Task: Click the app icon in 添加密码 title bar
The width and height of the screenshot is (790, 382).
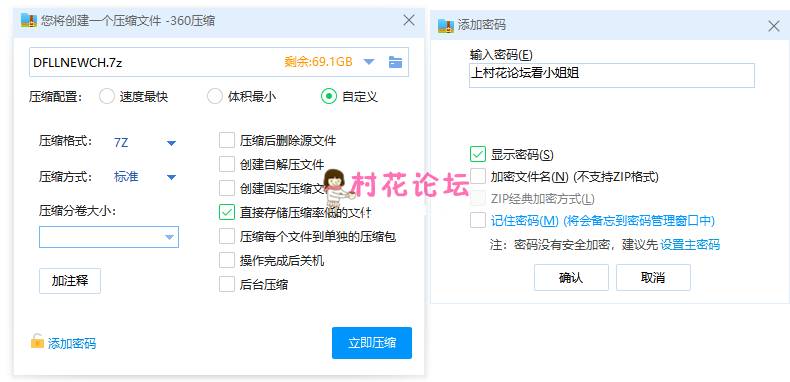Action: tap(445, 25)
